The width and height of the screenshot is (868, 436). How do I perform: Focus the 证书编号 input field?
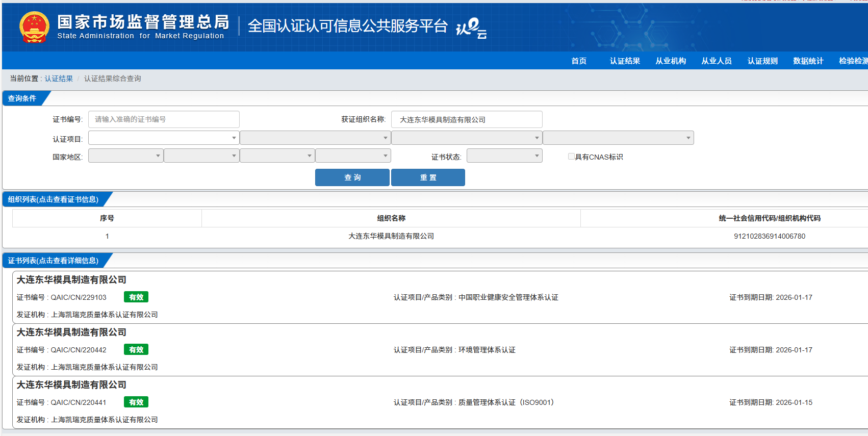click(164, 119)
